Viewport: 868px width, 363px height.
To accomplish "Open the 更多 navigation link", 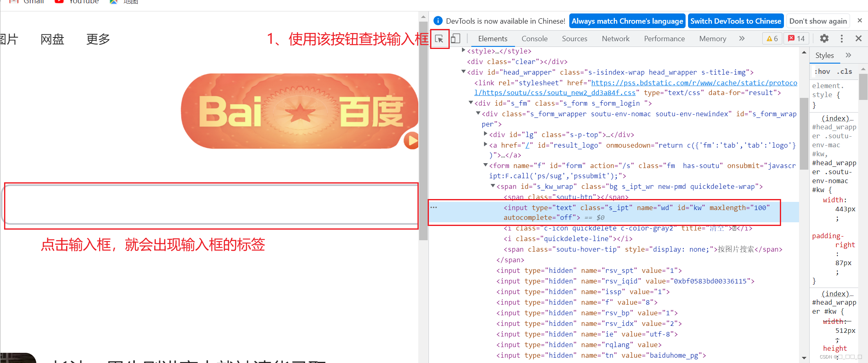I will 98,39.
